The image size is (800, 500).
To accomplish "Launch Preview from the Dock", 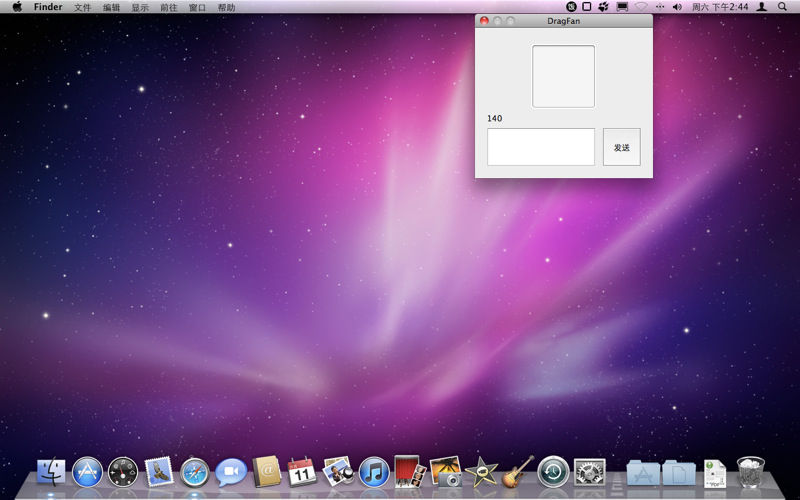I will 338,471.
